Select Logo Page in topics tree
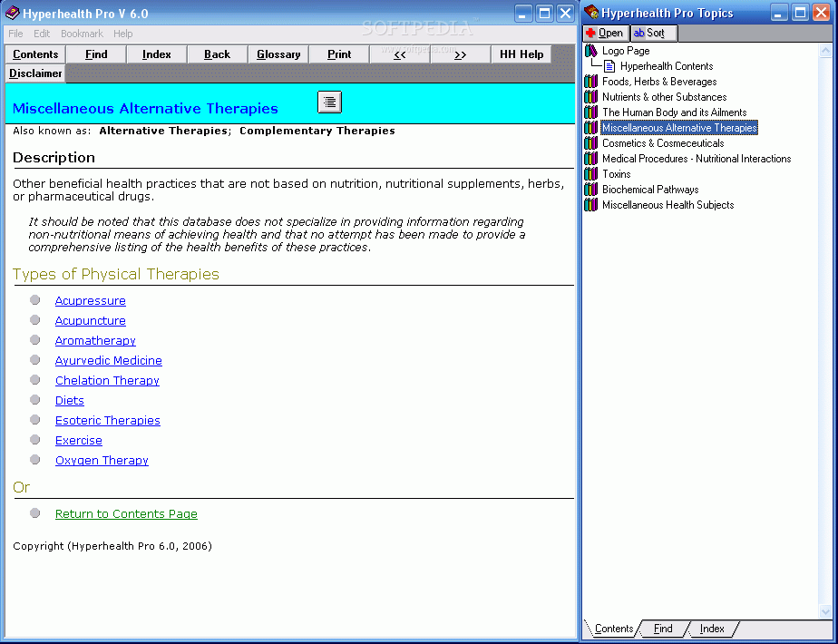838x644 pixels. (x=626, y=51)
